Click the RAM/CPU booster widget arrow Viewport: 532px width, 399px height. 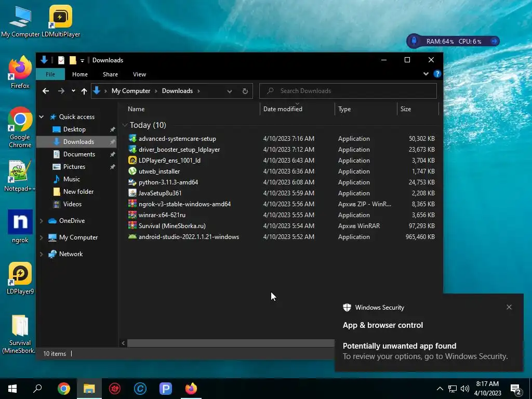coord(494,42)
